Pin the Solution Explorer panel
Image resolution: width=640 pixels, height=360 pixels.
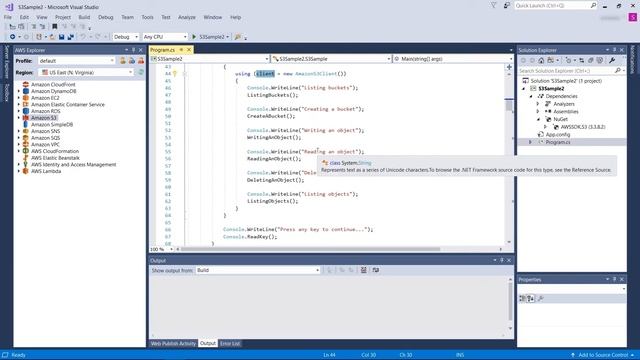[614, 50]
